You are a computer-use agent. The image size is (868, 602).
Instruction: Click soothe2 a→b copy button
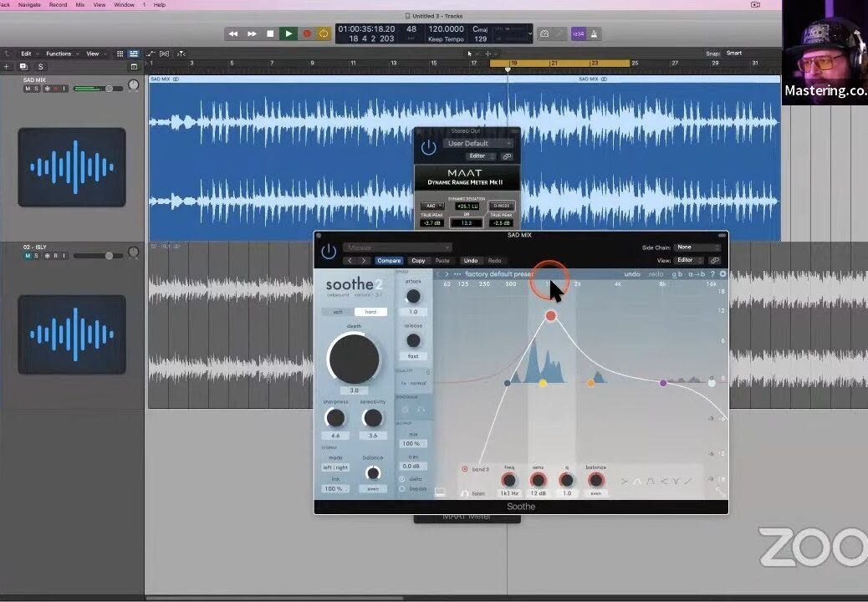pos(697,274)
